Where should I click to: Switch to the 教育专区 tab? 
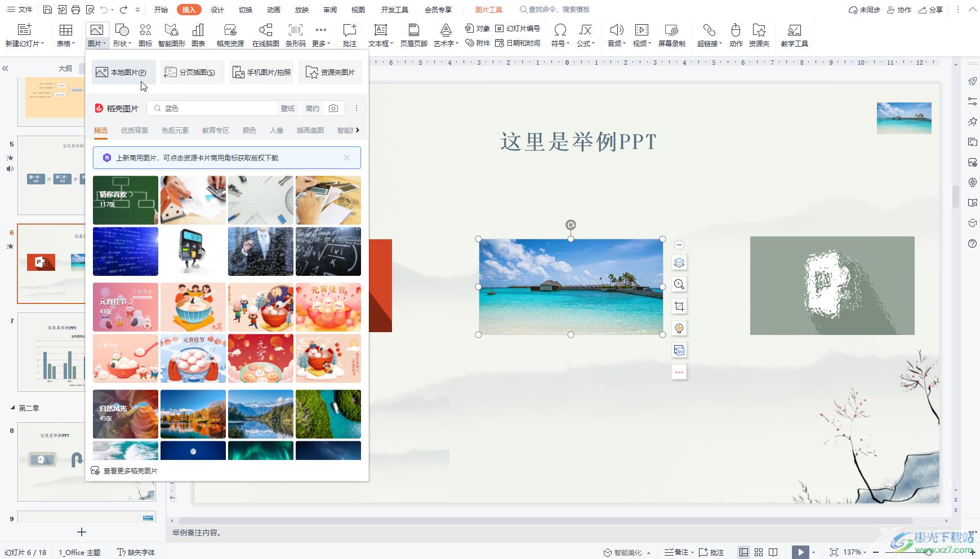pyautogui.click(x=216, y=130)
